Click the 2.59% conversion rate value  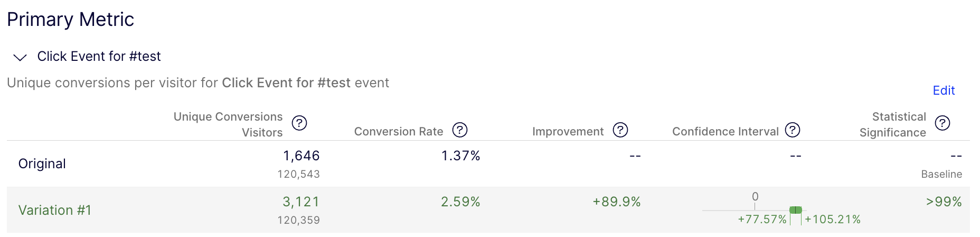pos(460,202)
